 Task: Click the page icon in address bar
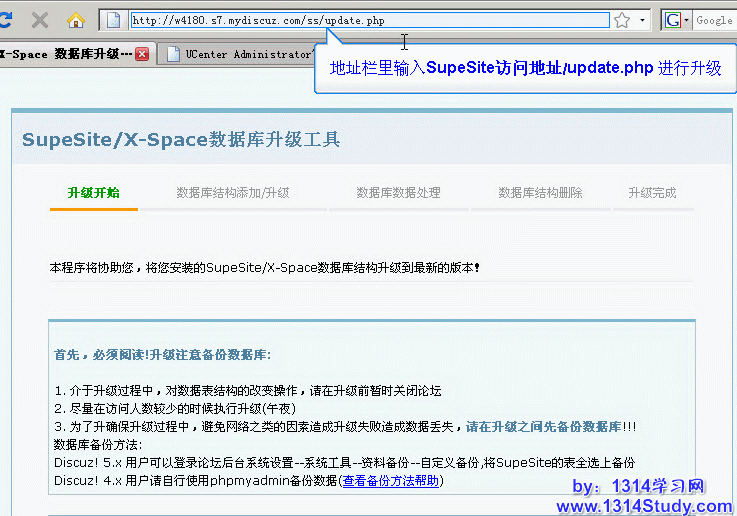click(x=114, y=20)
